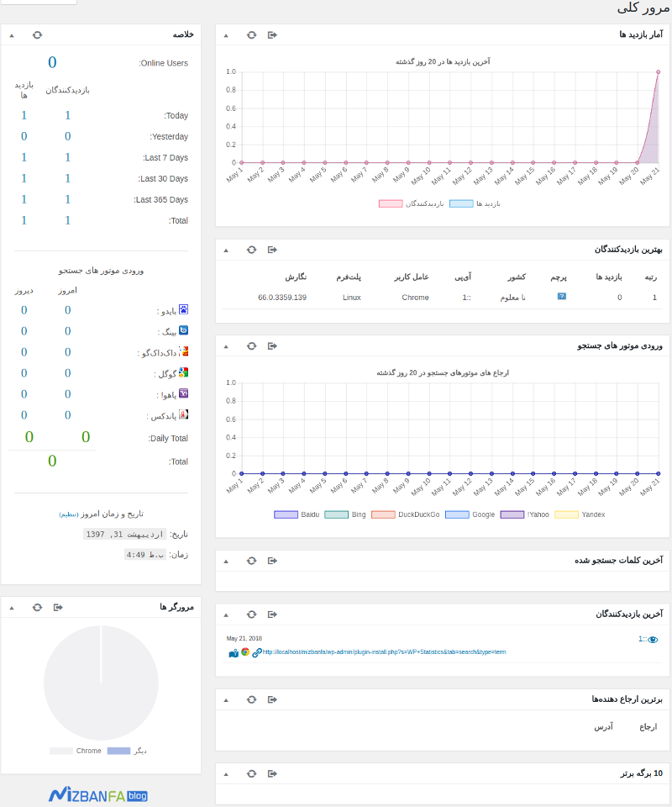Toggle the دیگر legend swatch in browsers chart

point(118,751)
